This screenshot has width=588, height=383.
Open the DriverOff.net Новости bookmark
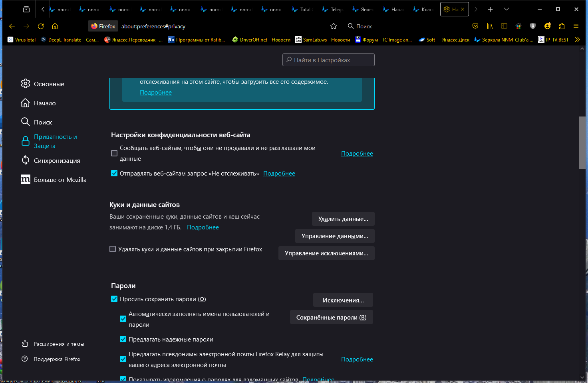click(x=261, y=40)
